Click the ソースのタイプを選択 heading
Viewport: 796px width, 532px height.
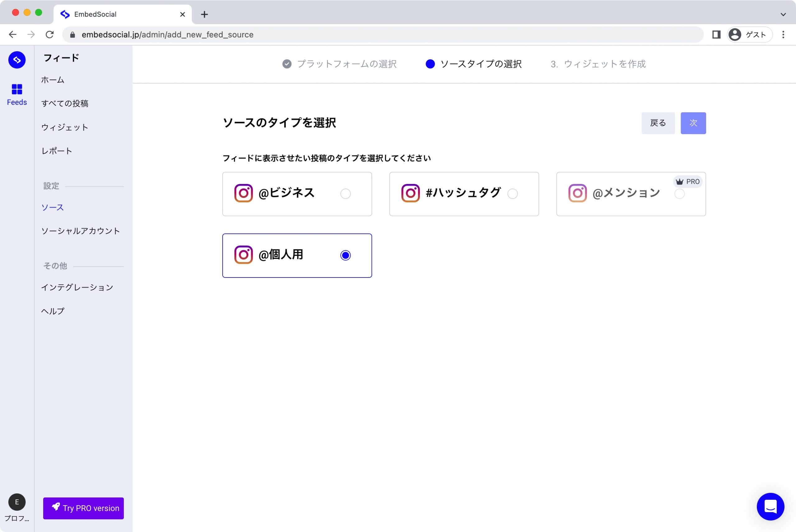pyautogui.click(x=279, y=123)
